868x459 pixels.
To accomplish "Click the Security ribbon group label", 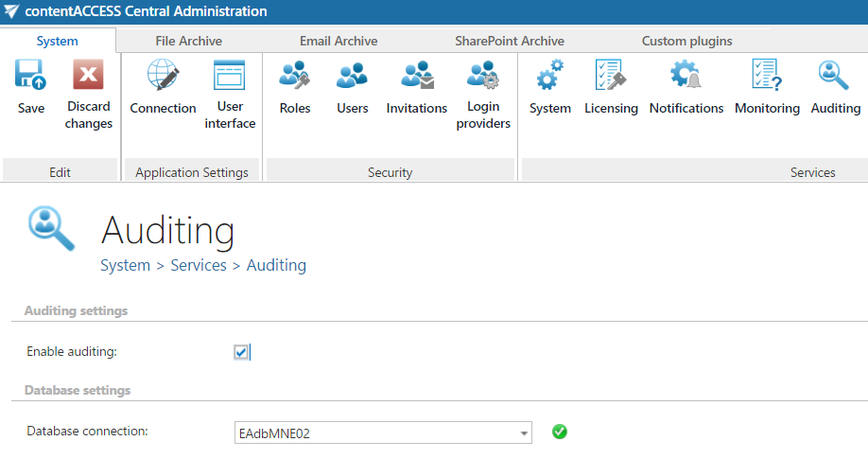I will tap(390, 172).
